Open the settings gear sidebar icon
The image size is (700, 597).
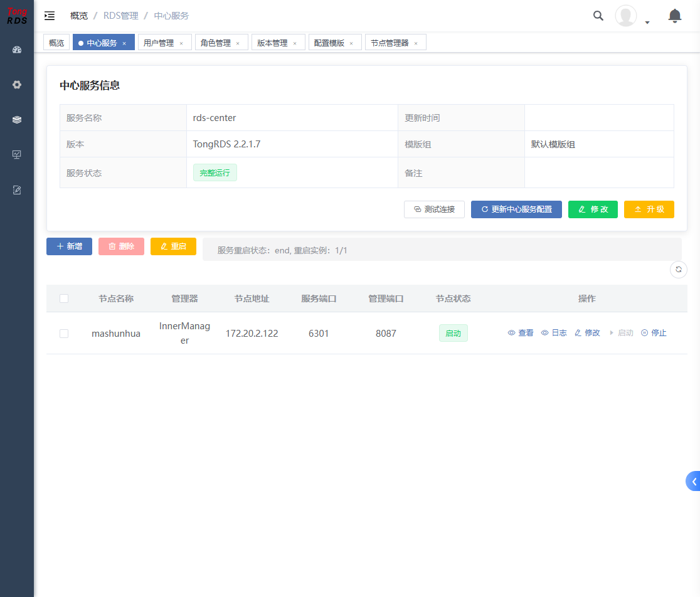[17, 85]
